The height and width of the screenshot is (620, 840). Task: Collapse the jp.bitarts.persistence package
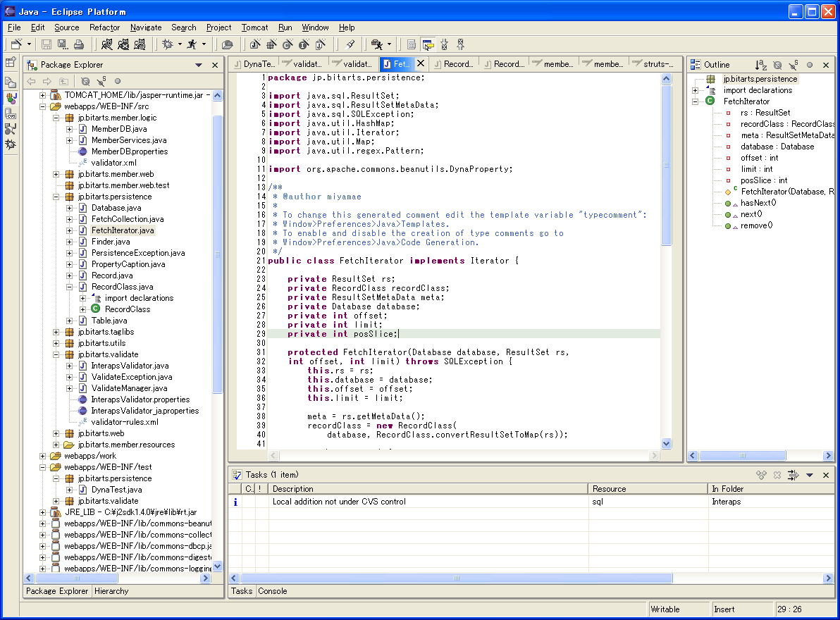tap(56, 197)
